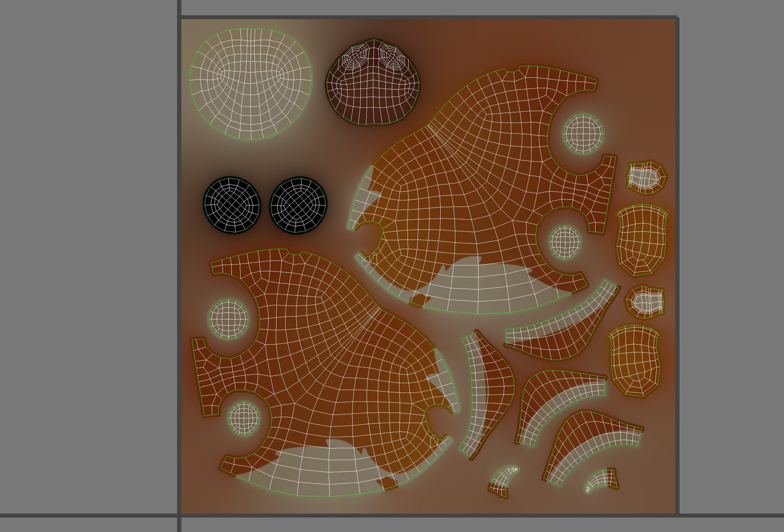Pick the small round island in upper shell's lower notch
Viewport: 784px width, 532px height.
pos(565,242)
